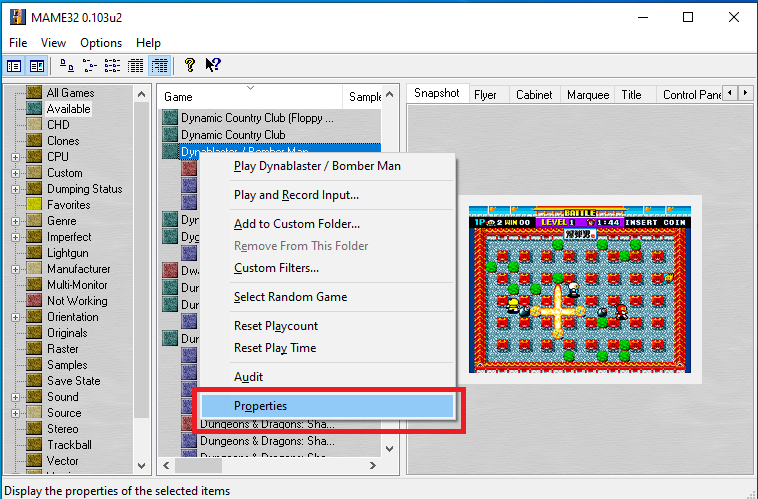Switch to the Marquee tab
This screenshot has width=758, height=499.
click(x=588, y=95)
